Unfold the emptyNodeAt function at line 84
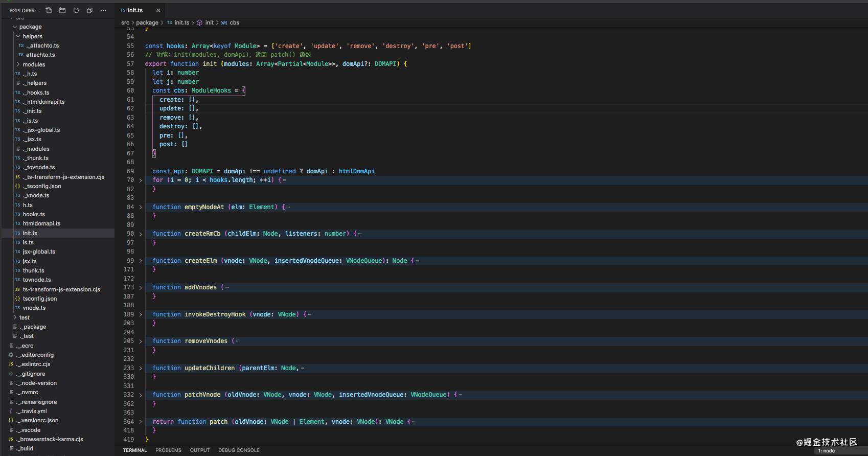 point(141,207)
